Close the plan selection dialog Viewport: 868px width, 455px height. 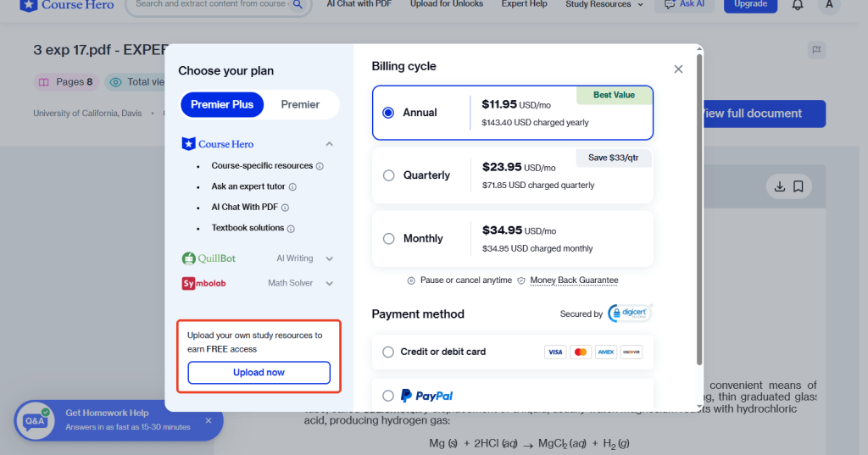pos(678,69)
